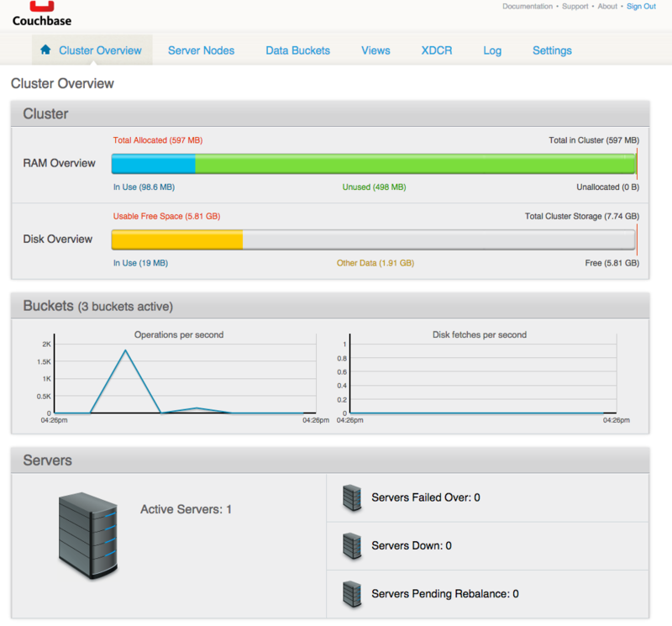Click the yellow Other Data disk bar segment
Viewport: 672px width, 626px height.
177,239
